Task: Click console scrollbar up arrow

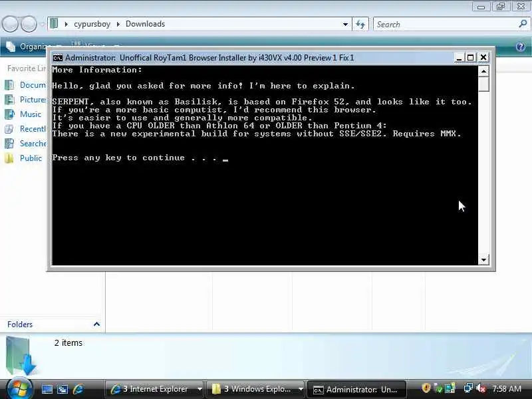Action: tap(483, 71)
